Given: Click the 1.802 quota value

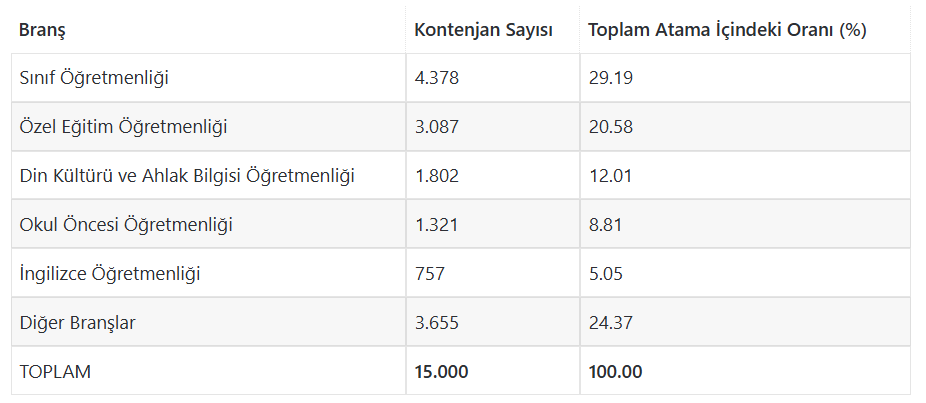Looking at the screenshot, I should click(x=437, y=176).
